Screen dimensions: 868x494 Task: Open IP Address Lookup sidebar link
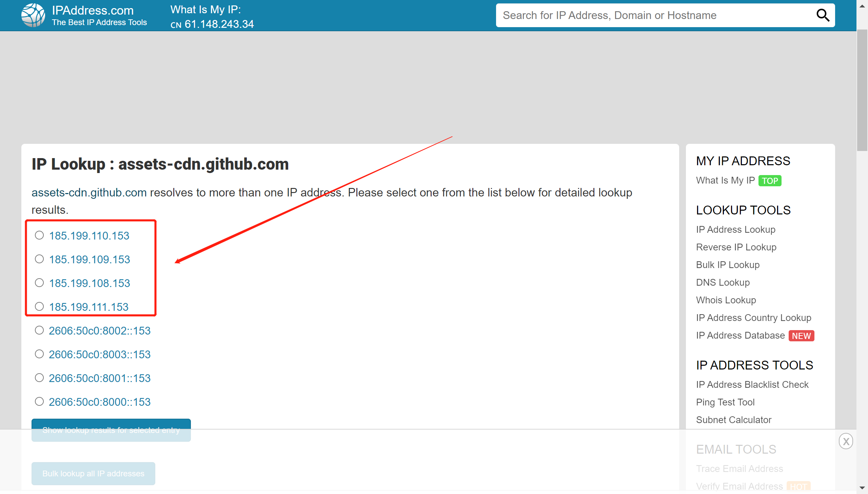[x=736, y=229]
